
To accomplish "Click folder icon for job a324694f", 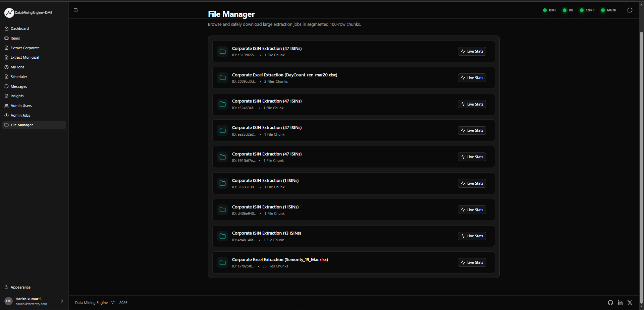I will pos(222,104).
